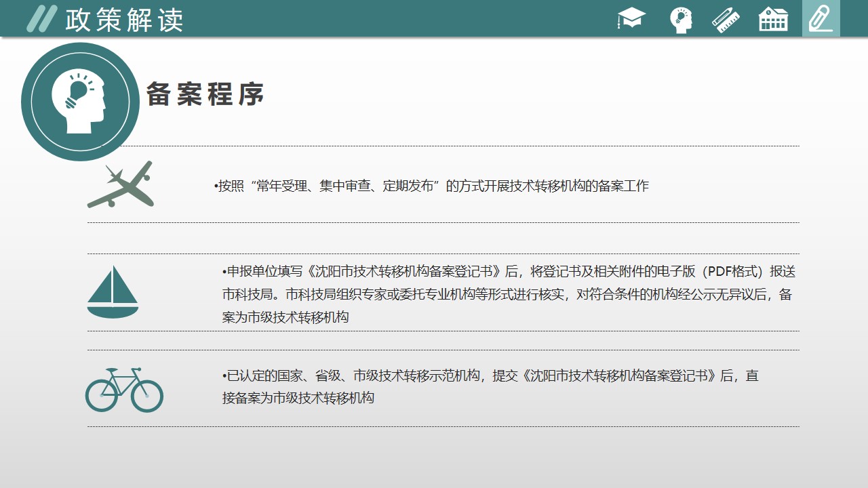Click the pencil and ruler icon
The image size is (868, 488).
tap(726, 20)
